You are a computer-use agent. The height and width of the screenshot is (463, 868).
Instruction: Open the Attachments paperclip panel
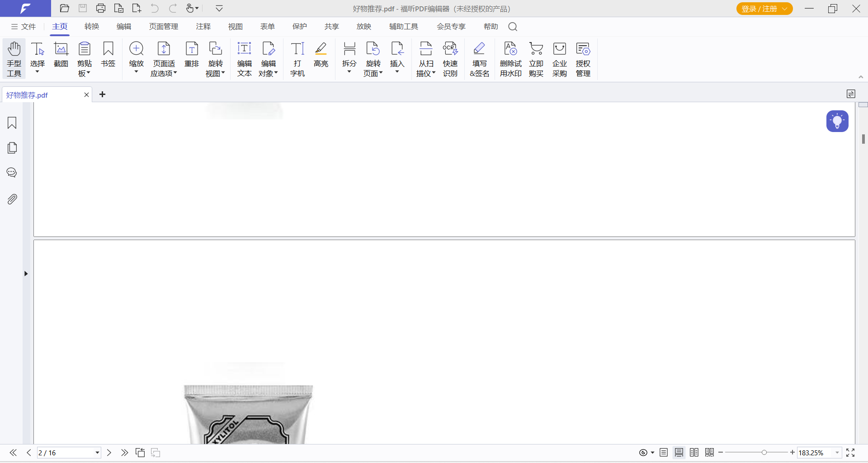tap(12, 199)
